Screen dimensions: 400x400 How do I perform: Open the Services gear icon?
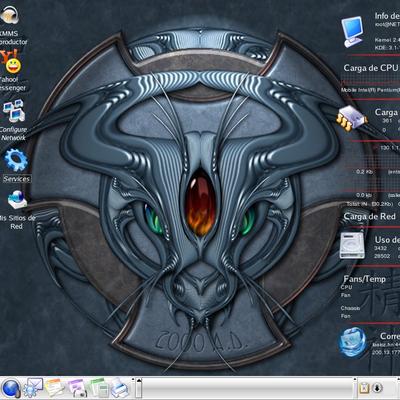click(16, 160)
